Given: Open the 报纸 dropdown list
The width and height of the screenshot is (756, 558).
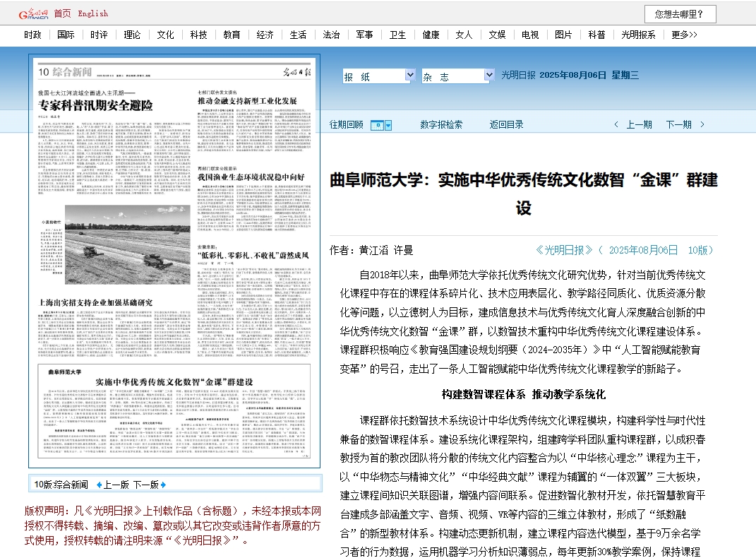Looking at the screenshot, I should (x=410, y=75).
